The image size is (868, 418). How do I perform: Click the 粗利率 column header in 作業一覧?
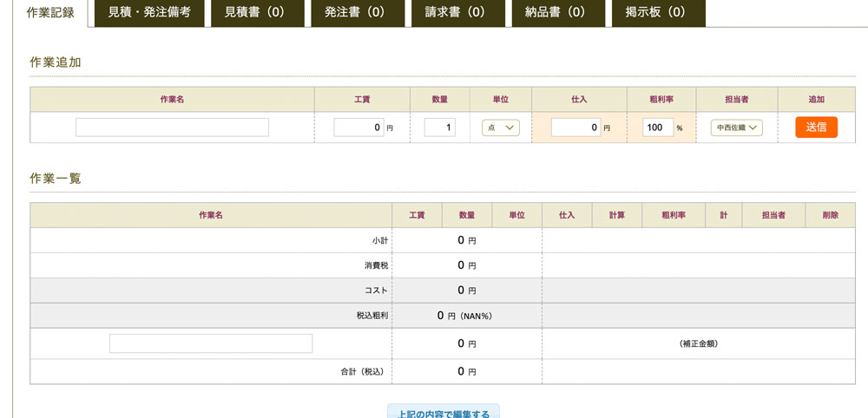point(674,215)
